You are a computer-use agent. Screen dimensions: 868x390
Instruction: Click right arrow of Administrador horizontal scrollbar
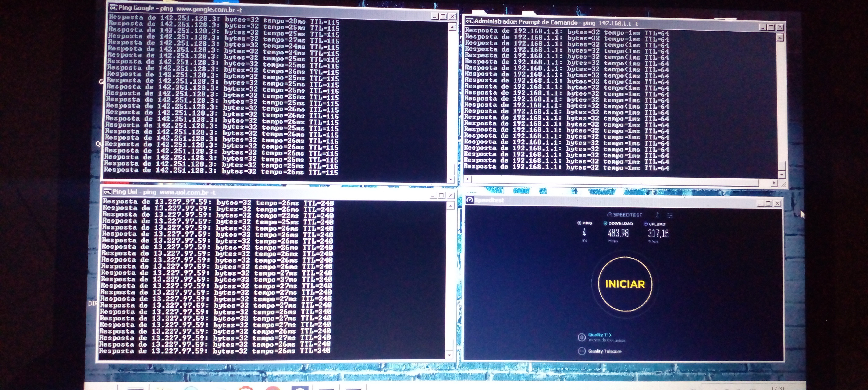pyautogui.click(x=774, y=183)
